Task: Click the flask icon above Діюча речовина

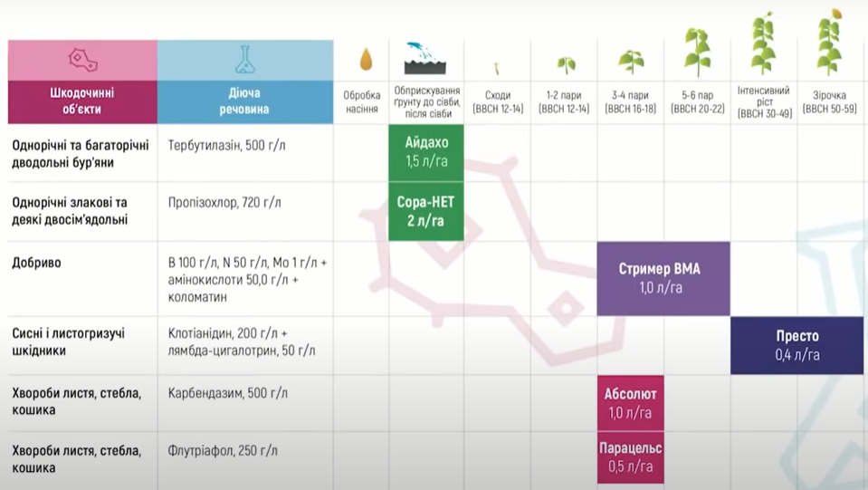Action: pyautogui.click(x=244, y=60)
